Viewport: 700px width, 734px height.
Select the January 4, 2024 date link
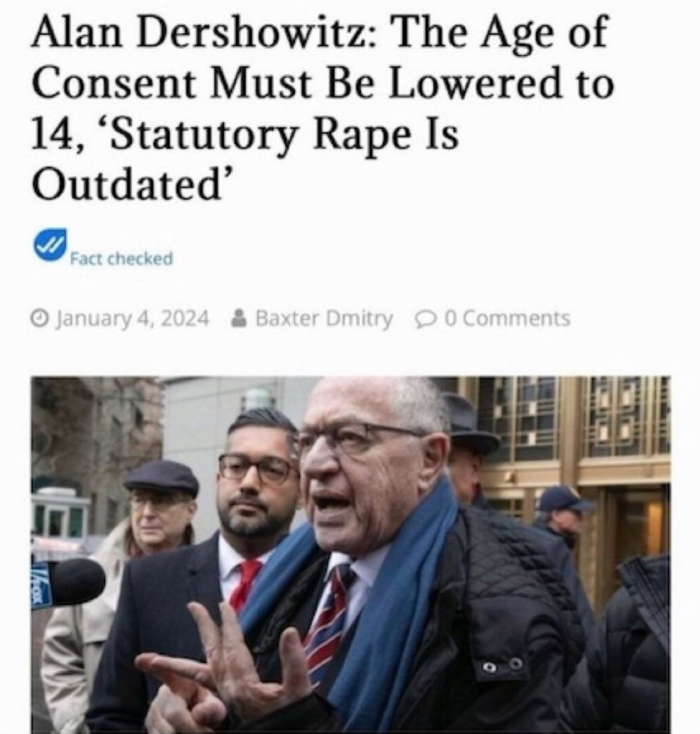click(131, 318)
